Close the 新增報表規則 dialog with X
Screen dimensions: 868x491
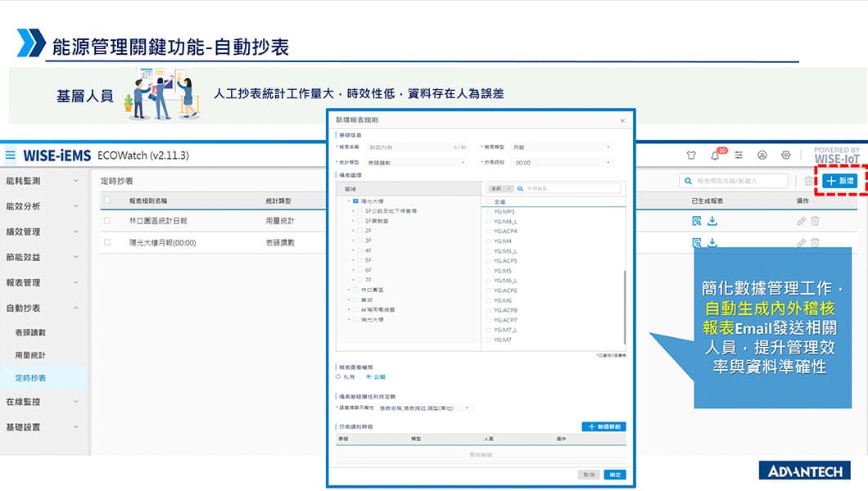coord(623,120)
